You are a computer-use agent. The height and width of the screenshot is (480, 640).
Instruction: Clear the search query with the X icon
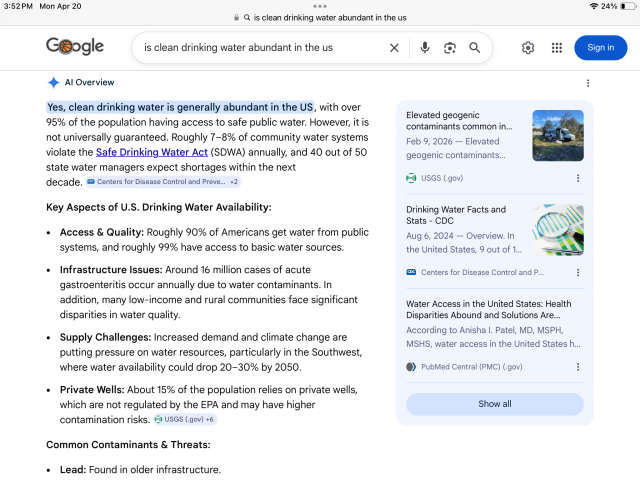tap(394, 48)
